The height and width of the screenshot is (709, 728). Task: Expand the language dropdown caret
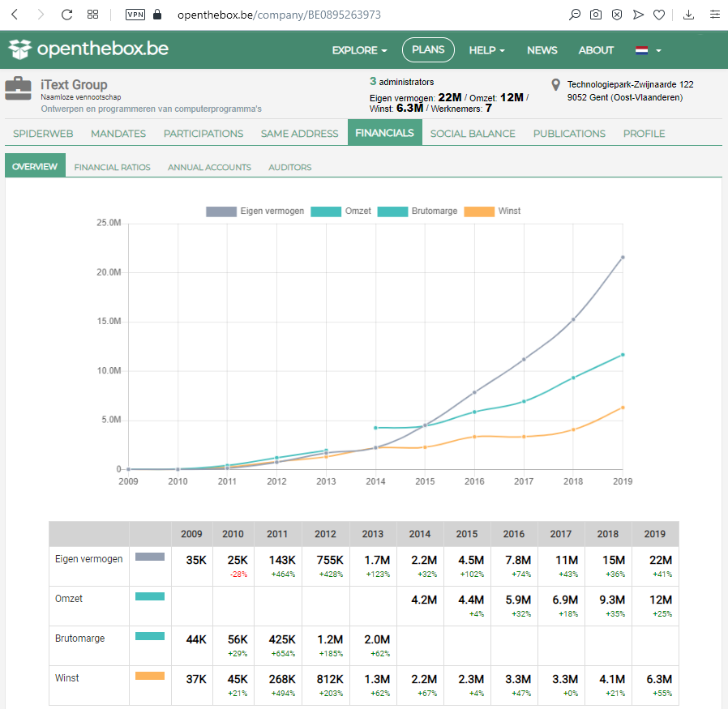click(x=658, y=50)
